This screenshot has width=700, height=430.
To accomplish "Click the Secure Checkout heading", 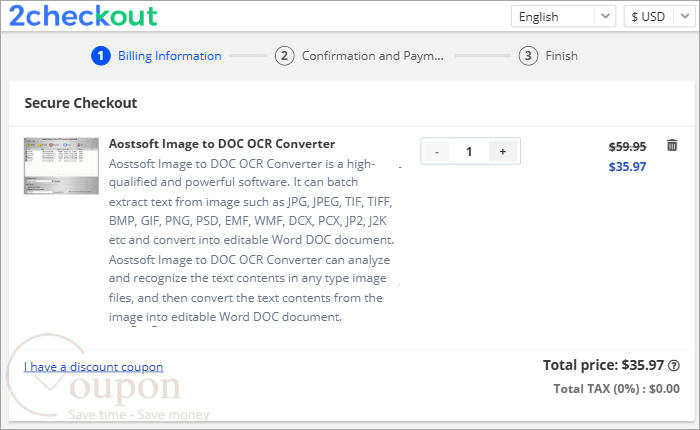I will click(81, 103).
